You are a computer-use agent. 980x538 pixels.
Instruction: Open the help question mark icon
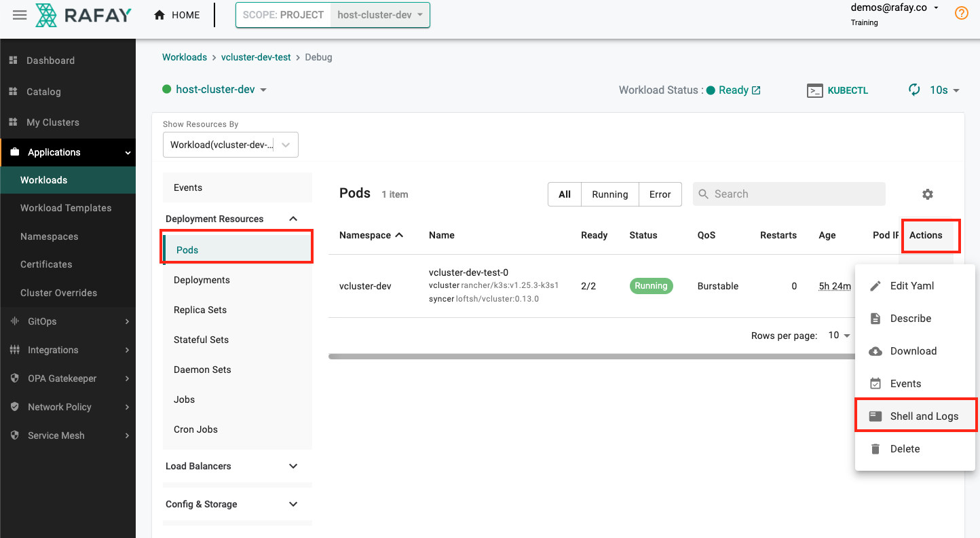[x=962, y=13]
